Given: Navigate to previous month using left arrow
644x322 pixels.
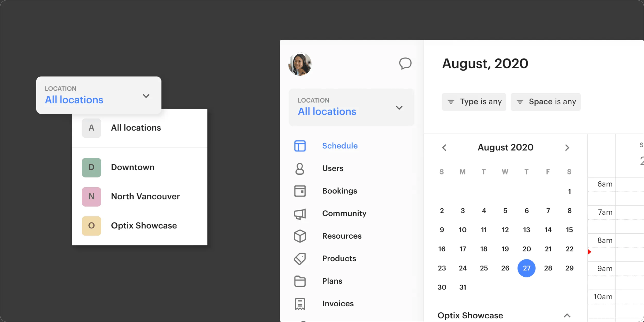Looking at the screenshot, I should 443,147.
